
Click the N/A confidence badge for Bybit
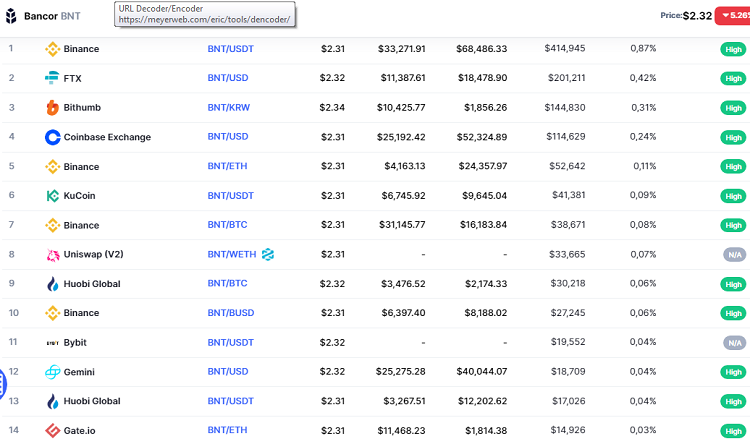tap(734, 343)
